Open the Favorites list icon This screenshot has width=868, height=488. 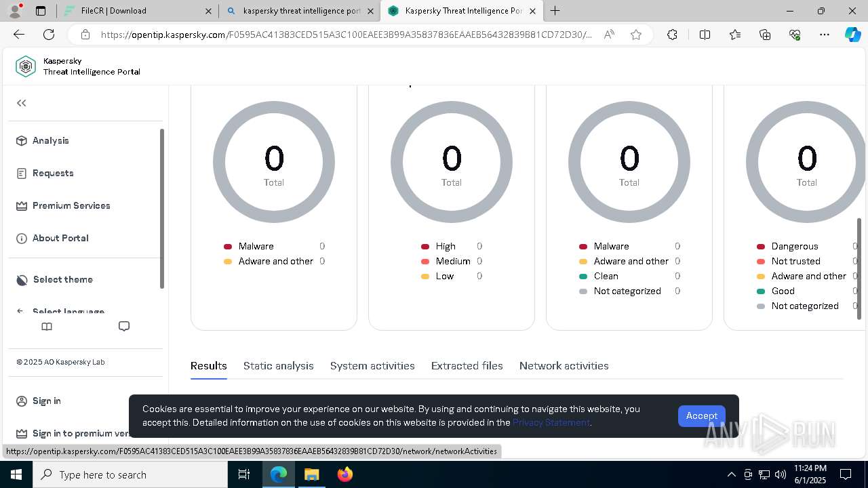click(735, 35)
